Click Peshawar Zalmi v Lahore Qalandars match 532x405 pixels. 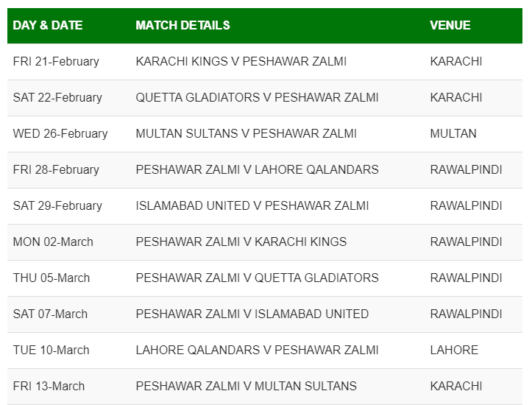(x=257, y=169)
